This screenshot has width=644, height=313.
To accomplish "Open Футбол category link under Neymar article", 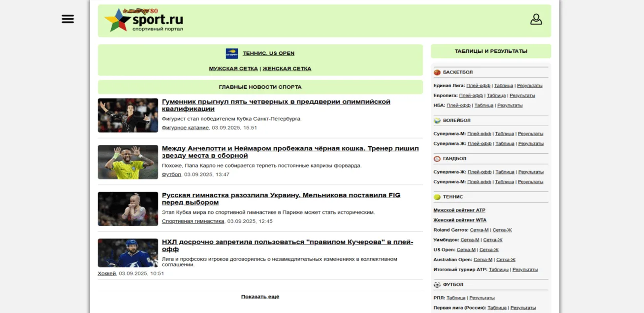I will (x=171, y=174).
